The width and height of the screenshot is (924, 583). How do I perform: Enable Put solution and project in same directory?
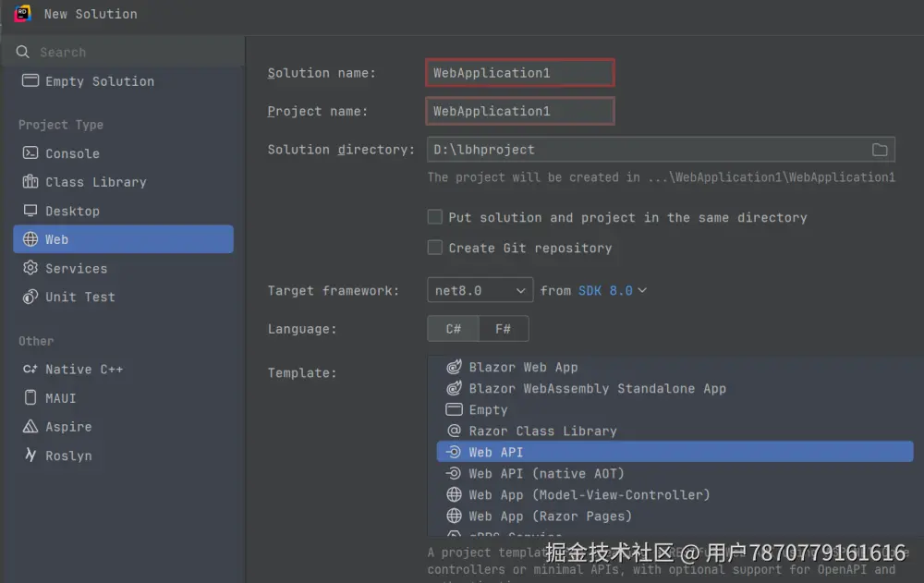coord(434,217)
